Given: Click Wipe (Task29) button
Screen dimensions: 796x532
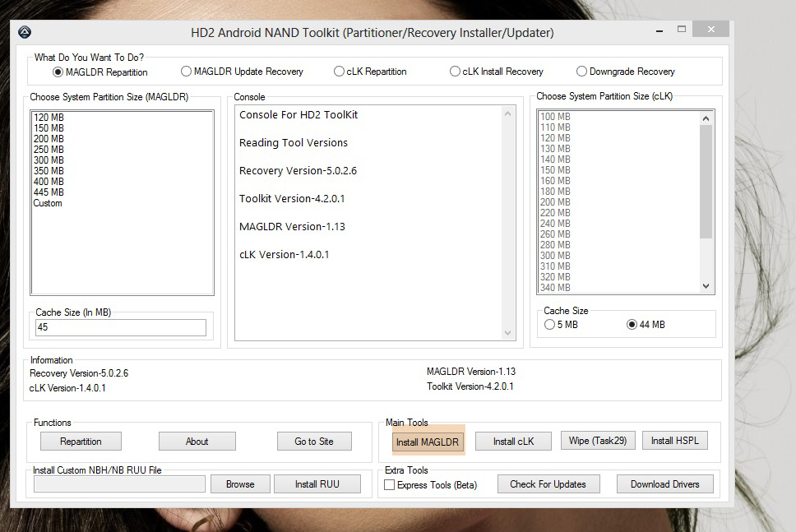Looking at the screenshot, I should point(598,441).
